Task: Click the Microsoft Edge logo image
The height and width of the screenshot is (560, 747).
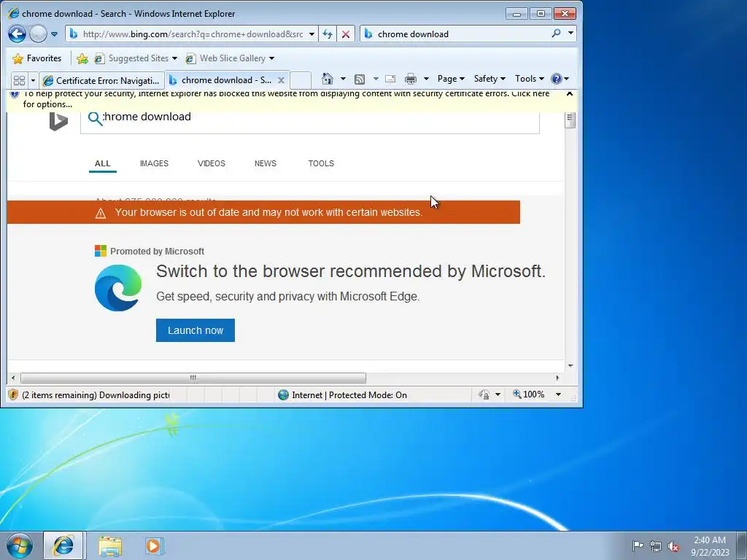Action: pyautogui.click(x=118, y=287)
